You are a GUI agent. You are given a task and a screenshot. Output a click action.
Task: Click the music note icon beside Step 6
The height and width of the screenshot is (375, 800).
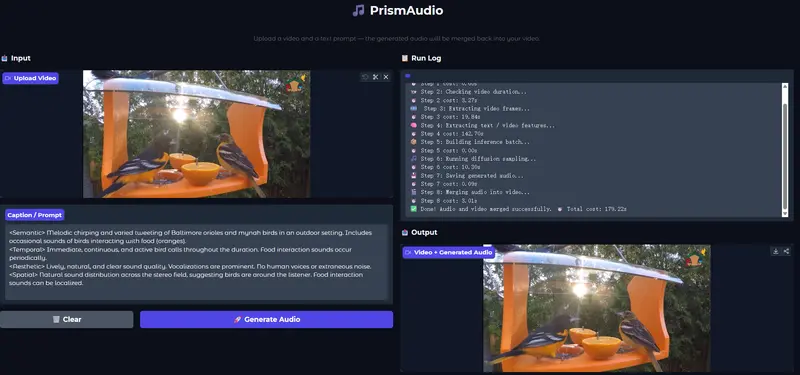[414, 159]
